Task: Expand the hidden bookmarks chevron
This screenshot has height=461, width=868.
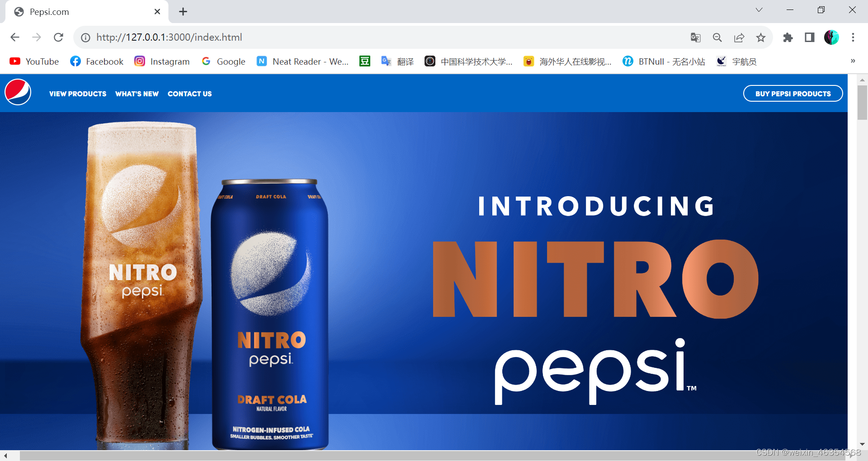Action: (x=853, y=61)
